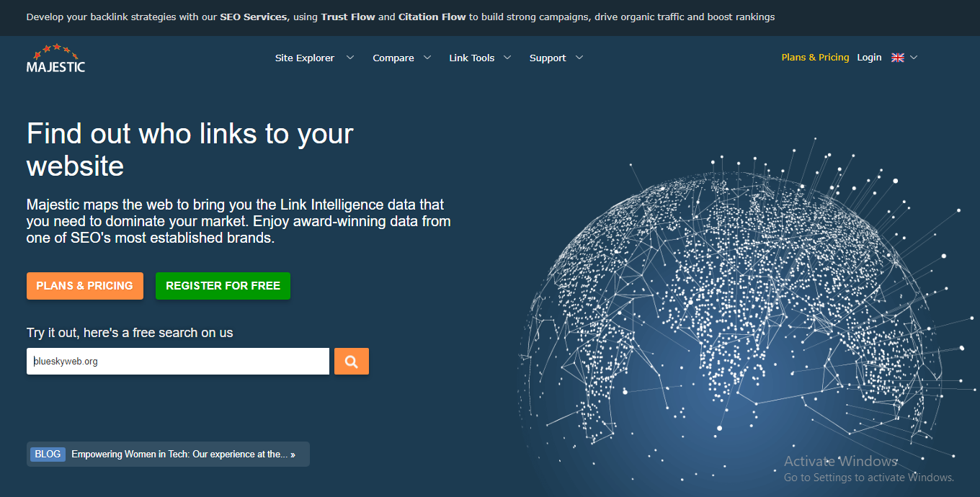Image resolution: width=980 pixels, height=497 pixels.
Task: Click the free search input field
Action: (x=178, y=362)
